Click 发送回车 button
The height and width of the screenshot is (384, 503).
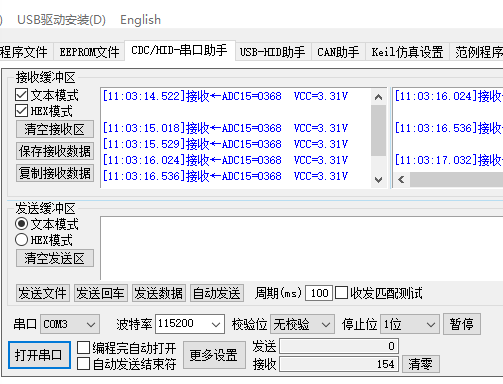tap(101, 293)
